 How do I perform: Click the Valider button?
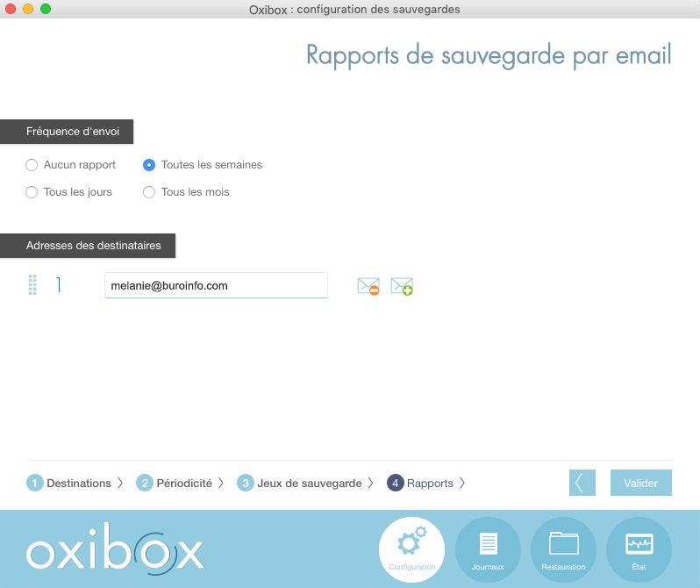click(640, 483)
